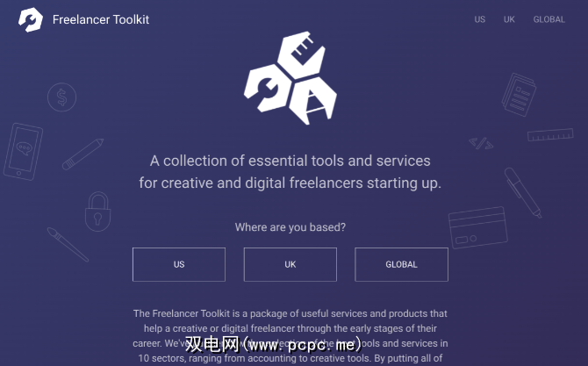Click the marker pen icon on right
Viewport: 588px width, 366px height.
[x=523, y=193]
